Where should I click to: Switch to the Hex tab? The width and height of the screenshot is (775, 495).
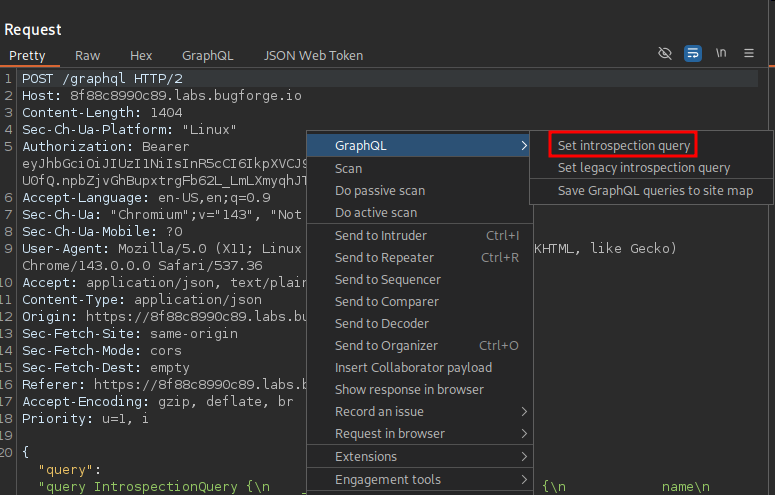[x=141, y=56]
